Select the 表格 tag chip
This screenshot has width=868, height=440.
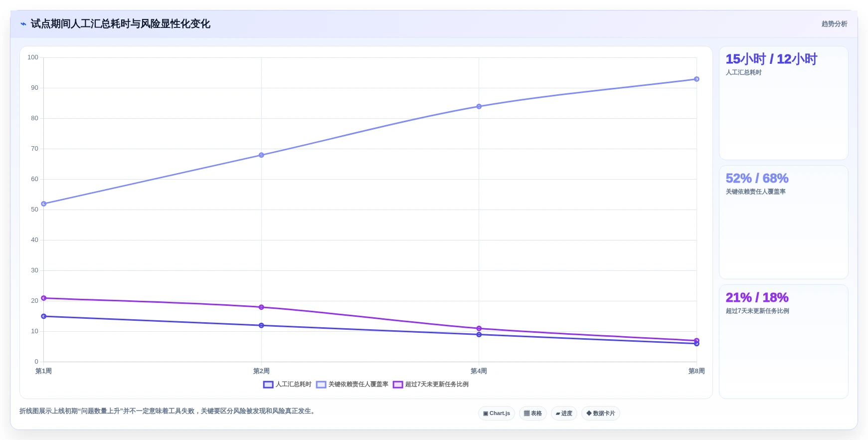point(533,414)
